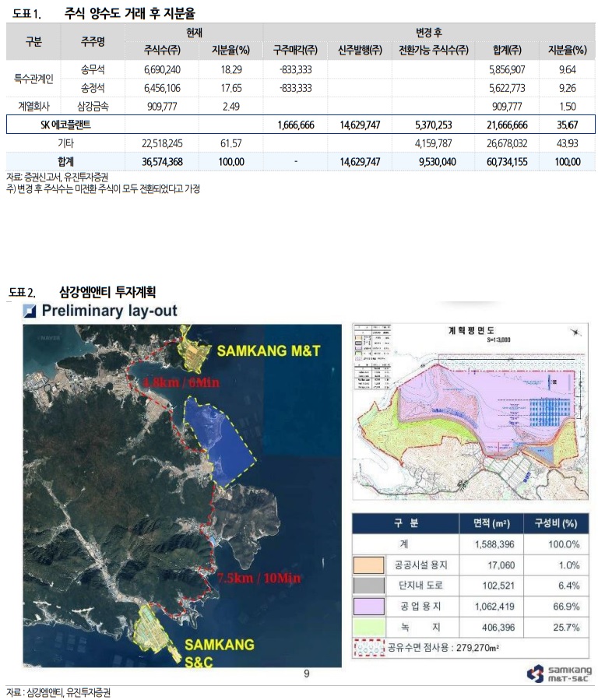This screenshot has height=700, width=598.
Task: Click the Samkang M&T-S&C logo
Action: tap(559, 674)
